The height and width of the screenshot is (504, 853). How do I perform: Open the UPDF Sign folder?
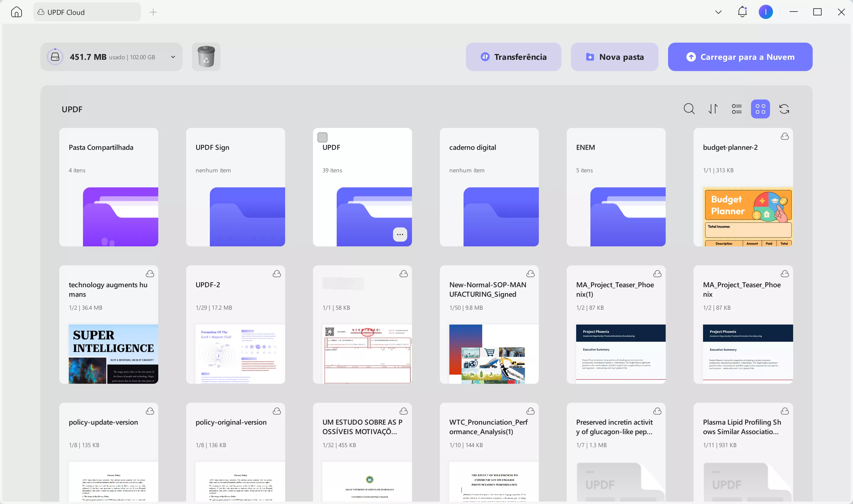point(236,187)
